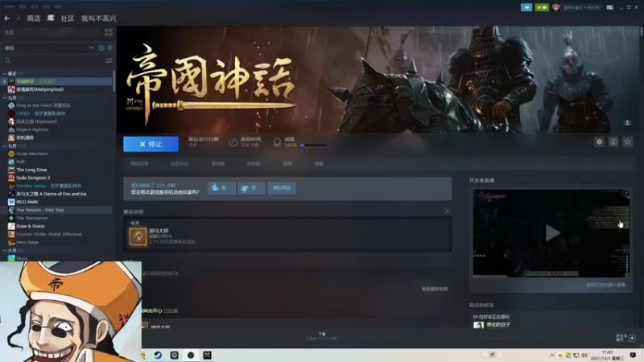
Task: Play the developer broadcast video
Action: 551,233
